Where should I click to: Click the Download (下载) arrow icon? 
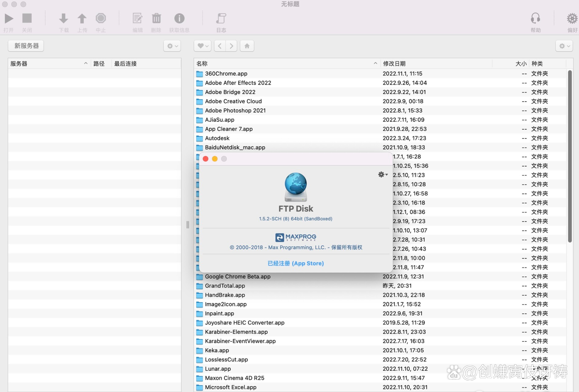[64, 18]
